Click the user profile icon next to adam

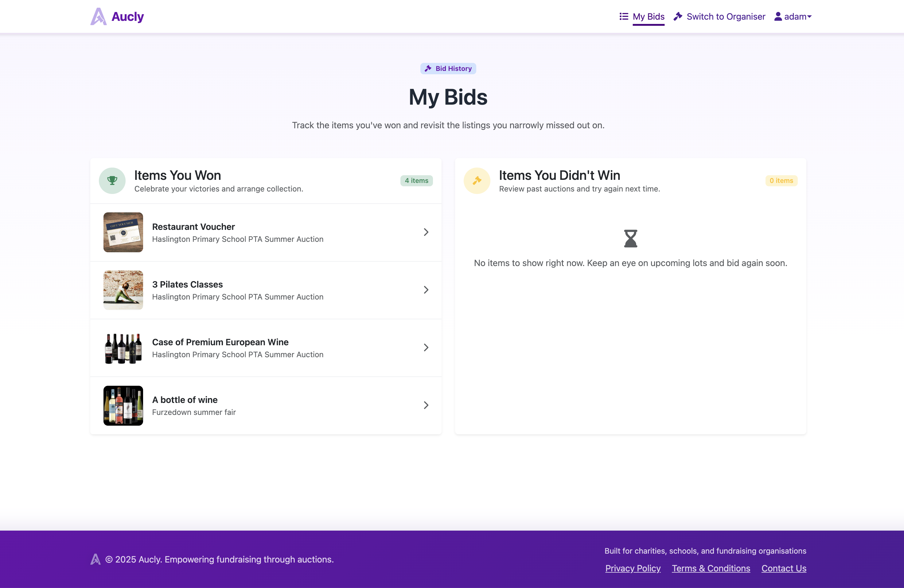778,16
